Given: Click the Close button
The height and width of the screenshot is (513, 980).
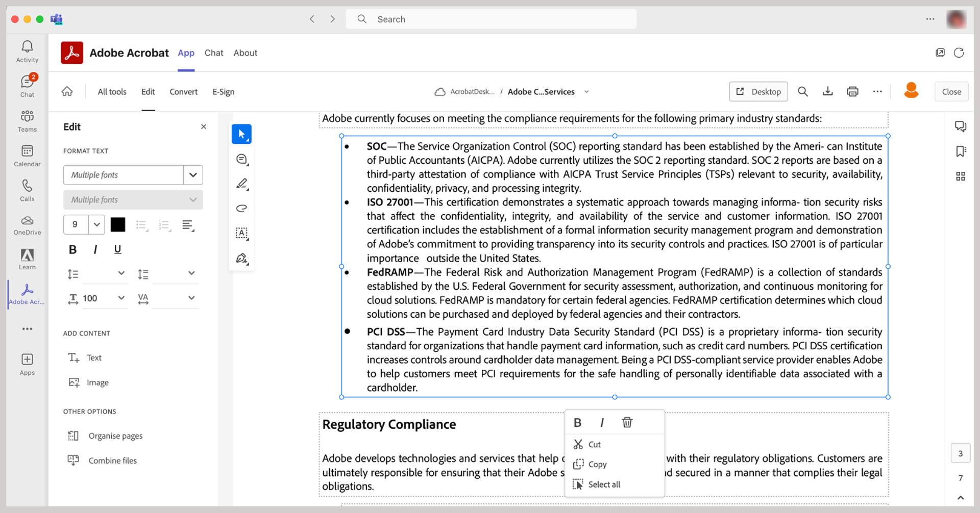Looking at the screenshot, I should 951,91.
